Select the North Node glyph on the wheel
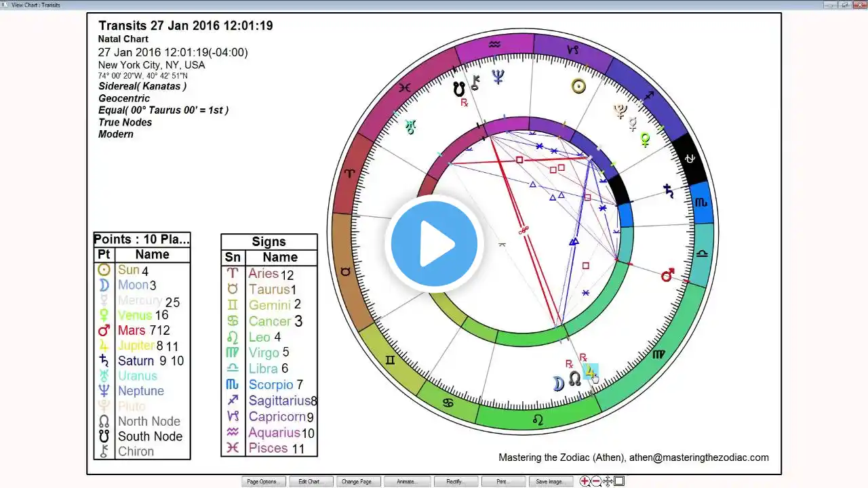Screen dimensions: 868x488 point(574,378)
